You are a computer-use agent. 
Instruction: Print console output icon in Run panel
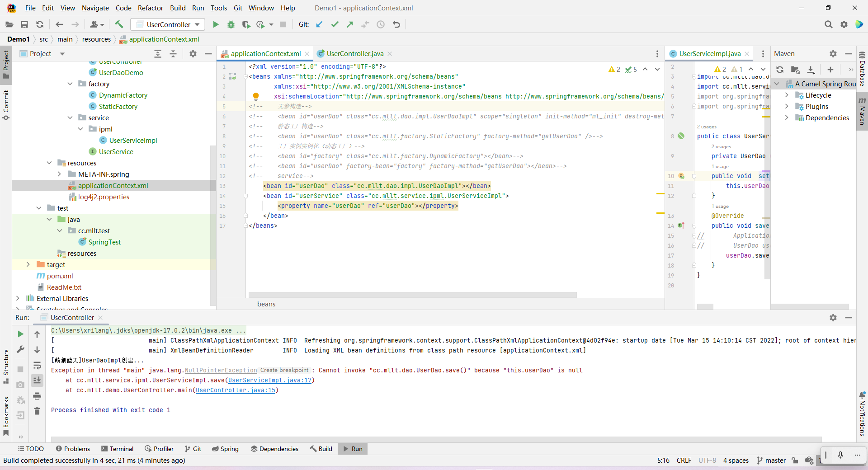click(37, 396)
